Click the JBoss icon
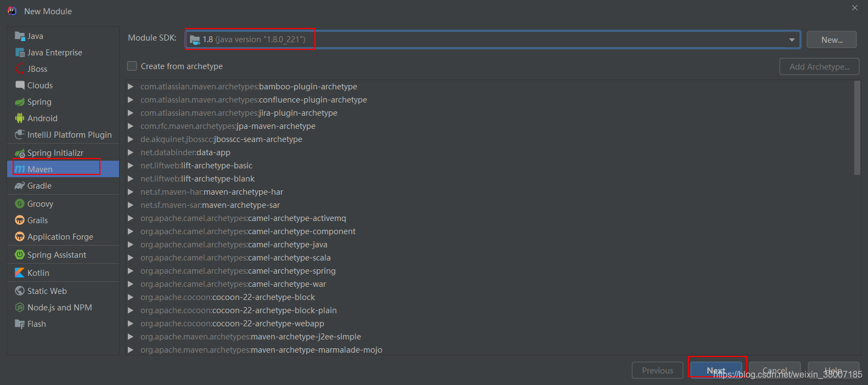Viewport: 868px width, 385px height. pos(20,69)
